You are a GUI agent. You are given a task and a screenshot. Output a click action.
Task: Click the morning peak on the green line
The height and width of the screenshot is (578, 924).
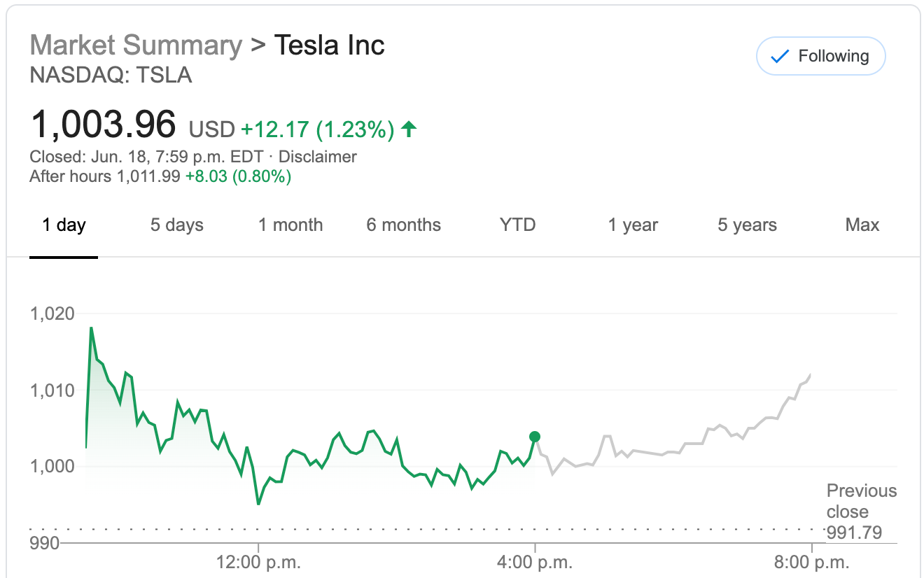[91, 327]
